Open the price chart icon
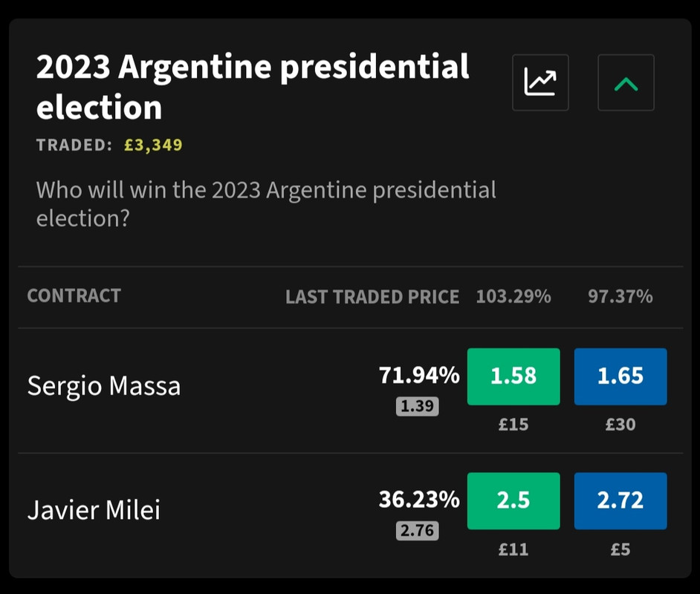Screen dimensions: 700x594 (540, 82)
